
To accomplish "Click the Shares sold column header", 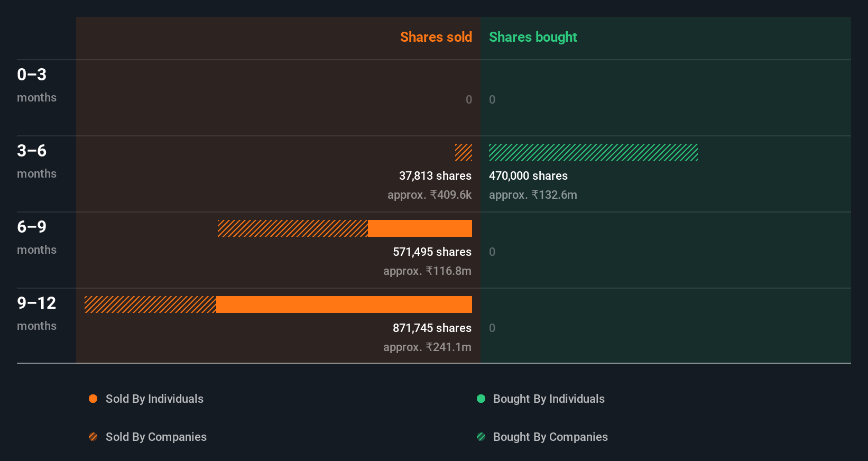I will coord(436,37).
